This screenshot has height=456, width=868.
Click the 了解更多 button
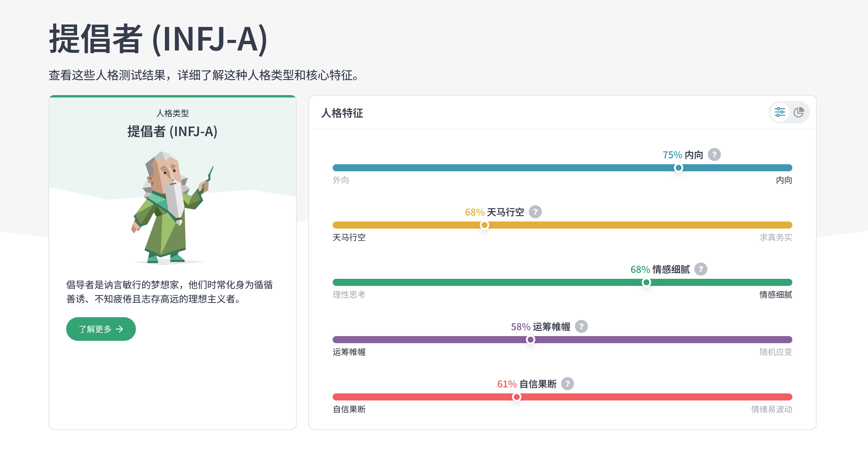pos(101,329)
